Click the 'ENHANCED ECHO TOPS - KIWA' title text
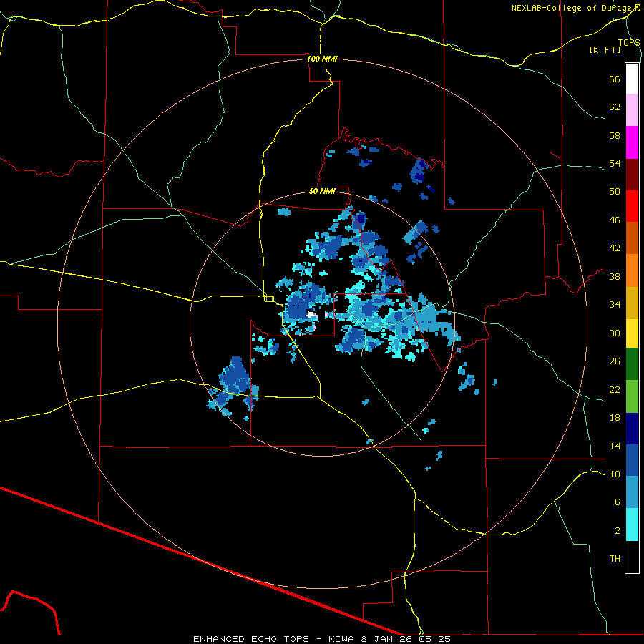This screenshot has height=644, width=644. pyautogui.click(x=274, y=639)
